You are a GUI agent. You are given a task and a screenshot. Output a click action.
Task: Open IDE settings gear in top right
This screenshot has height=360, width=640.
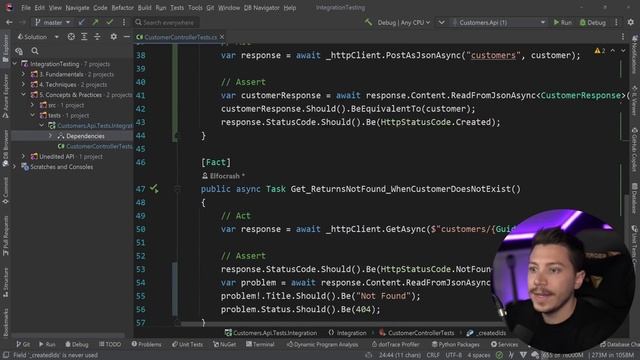631,22
